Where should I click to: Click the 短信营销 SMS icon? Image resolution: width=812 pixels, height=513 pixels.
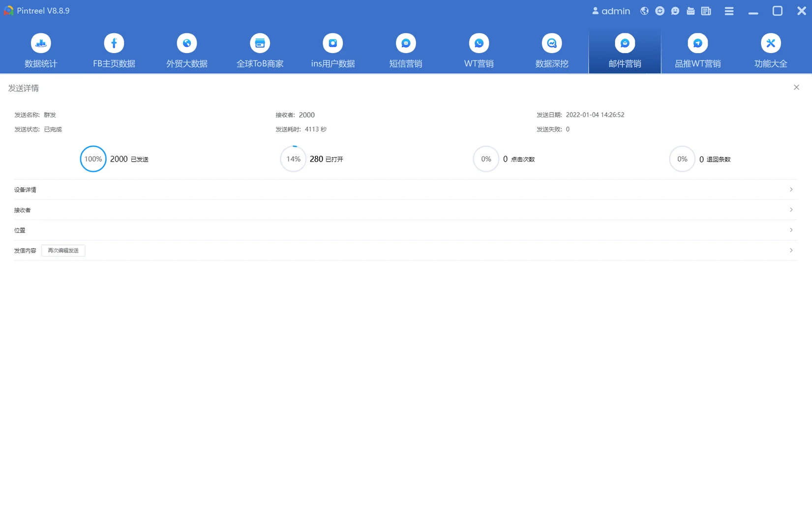tap(406, 43)
